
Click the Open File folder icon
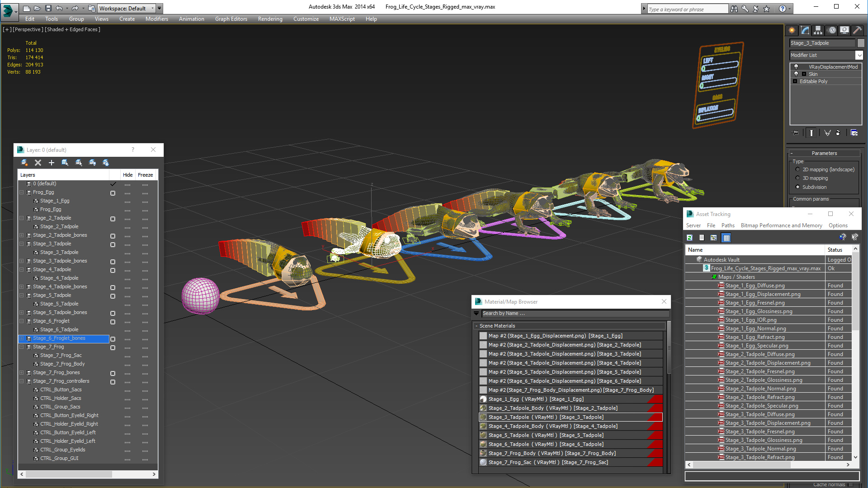(x=37, y=8)
